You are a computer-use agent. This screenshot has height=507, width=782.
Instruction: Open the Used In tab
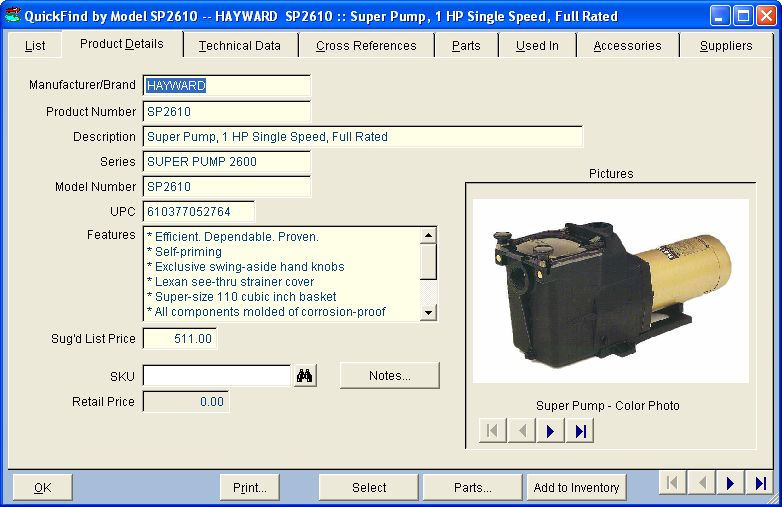(x=537, y=46)
